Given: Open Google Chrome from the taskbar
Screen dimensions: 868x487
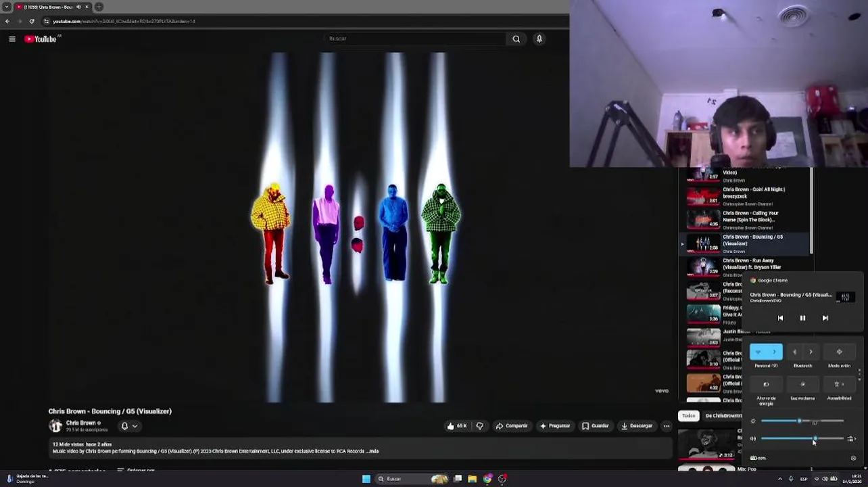Looking at the screenshot, I should pos(487,479).
